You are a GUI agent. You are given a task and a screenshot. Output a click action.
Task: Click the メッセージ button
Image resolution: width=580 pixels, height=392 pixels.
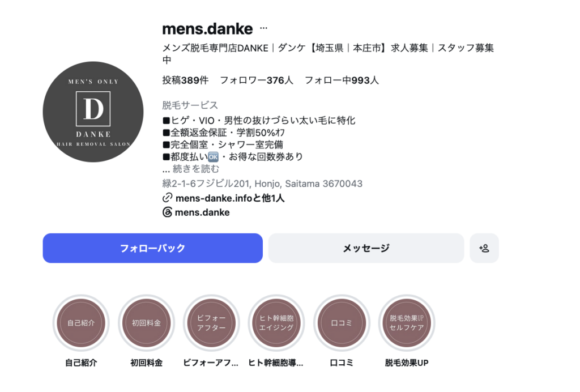click(366, 248)
